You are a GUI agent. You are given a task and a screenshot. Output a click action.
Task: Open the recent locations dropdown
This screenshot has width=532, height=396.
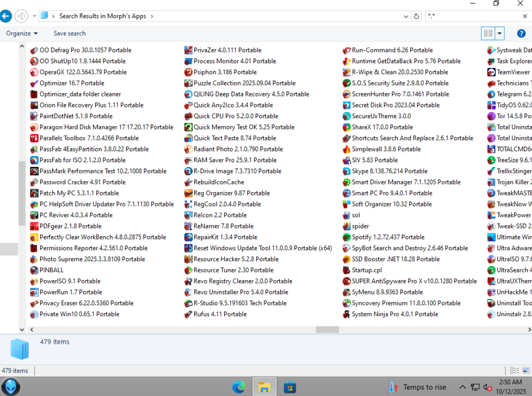coord(34,16)
